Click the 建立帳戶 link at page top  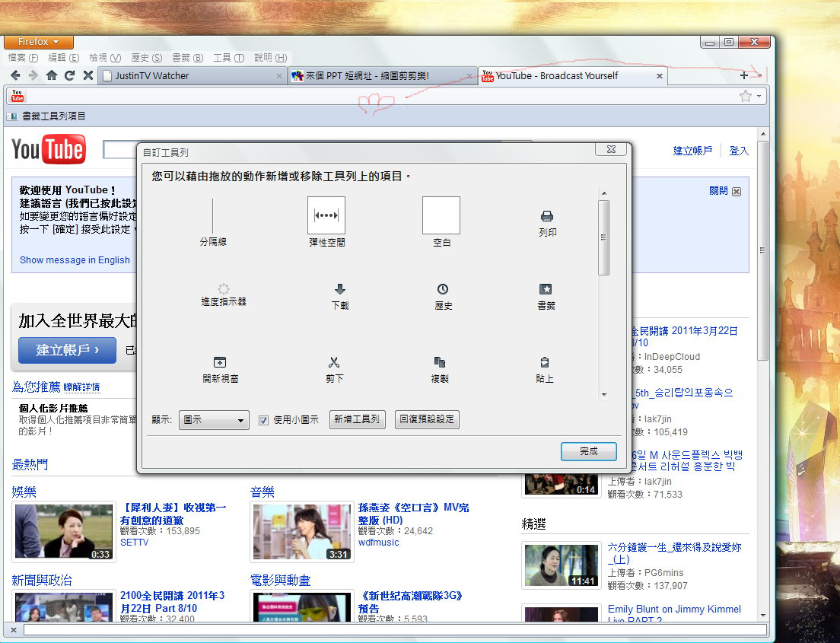tap(692, 151)
